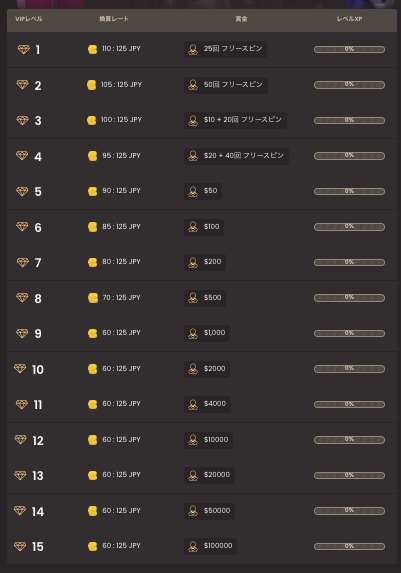Screen dimensions: 401x573
Task: Click the 換算レート column header
Action: (114, 19)
